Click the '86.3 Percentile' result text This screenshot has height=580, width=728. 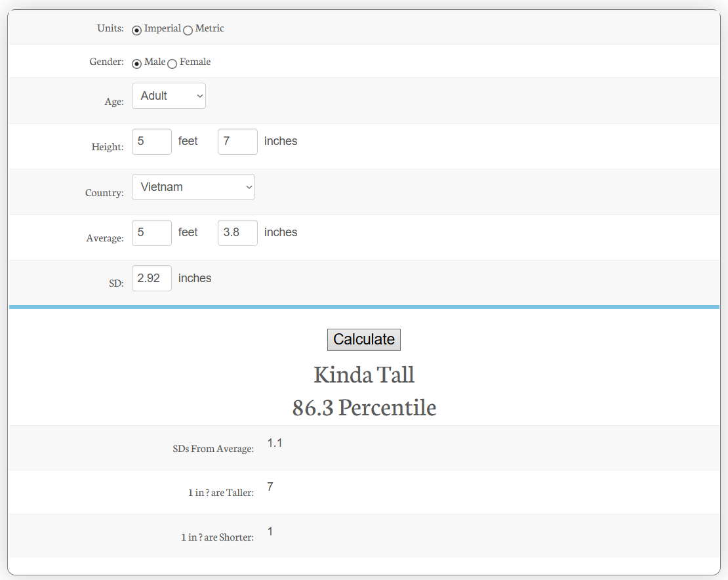tap(364, 407)
